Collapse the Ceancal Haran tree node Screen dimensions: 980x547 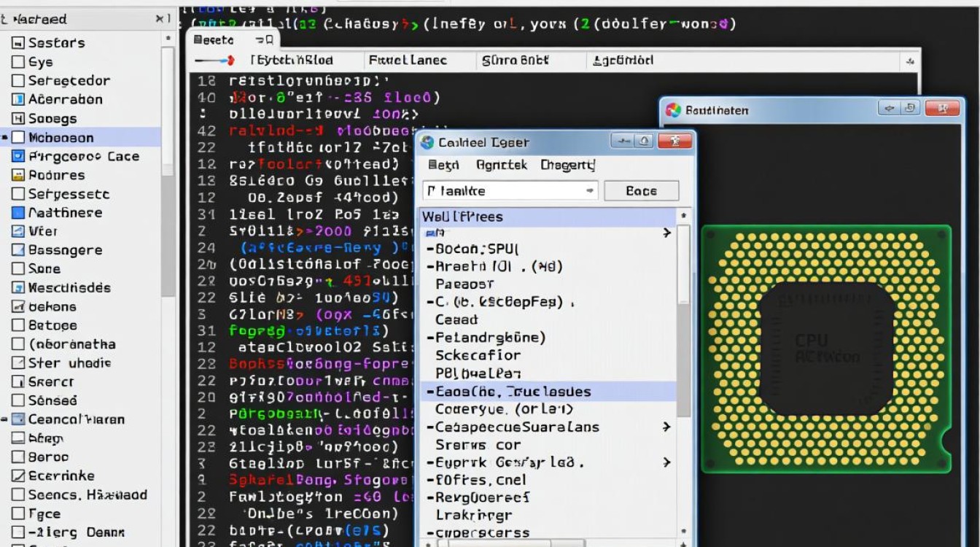click(x=5, y=419)
